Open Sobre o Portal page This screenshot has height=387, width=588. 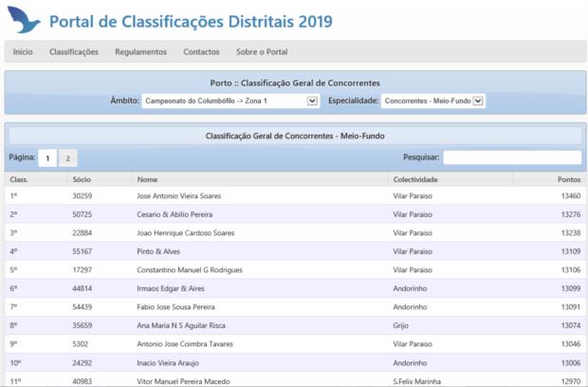262,52
